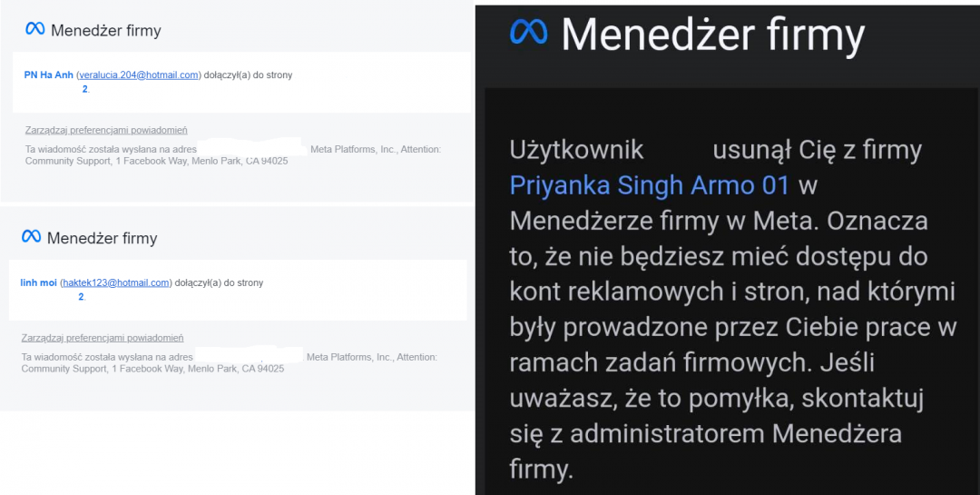This screenshot has width=980, height=495.
Task: Click the Meta logo in the linh moi email
Action: point(31,237)
